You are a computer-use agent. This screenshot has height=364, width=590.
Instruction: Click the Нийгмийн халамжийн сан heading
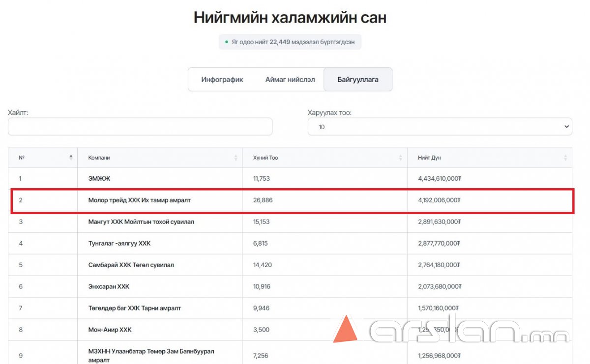[x=290, y=18]
